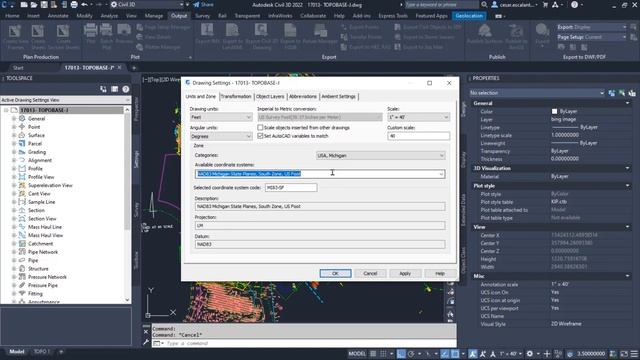Click the Toolspace help question-mark icon

(126, 89)
